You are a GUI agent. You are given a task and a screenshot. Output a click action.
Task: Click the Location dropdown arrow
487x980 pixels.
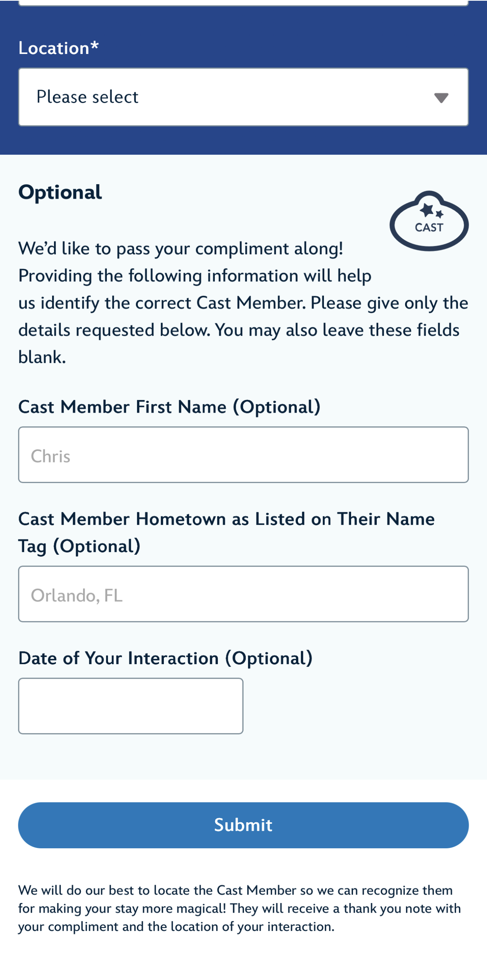pyautogui.click(x=441, y=98)
